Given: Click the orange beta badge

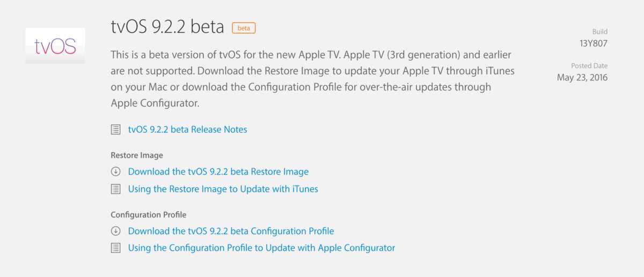Looking at the screenshot, I should [244, 28].
